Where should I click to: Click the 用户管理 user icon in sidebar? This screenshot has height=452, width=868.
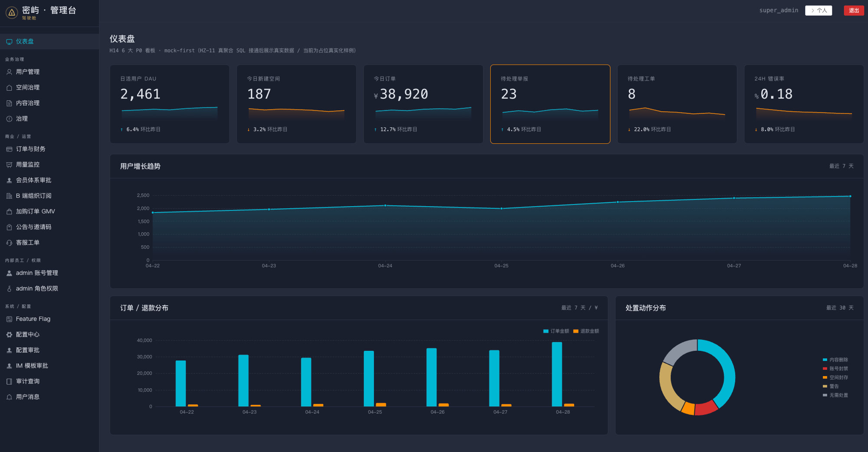click(9, 72)
